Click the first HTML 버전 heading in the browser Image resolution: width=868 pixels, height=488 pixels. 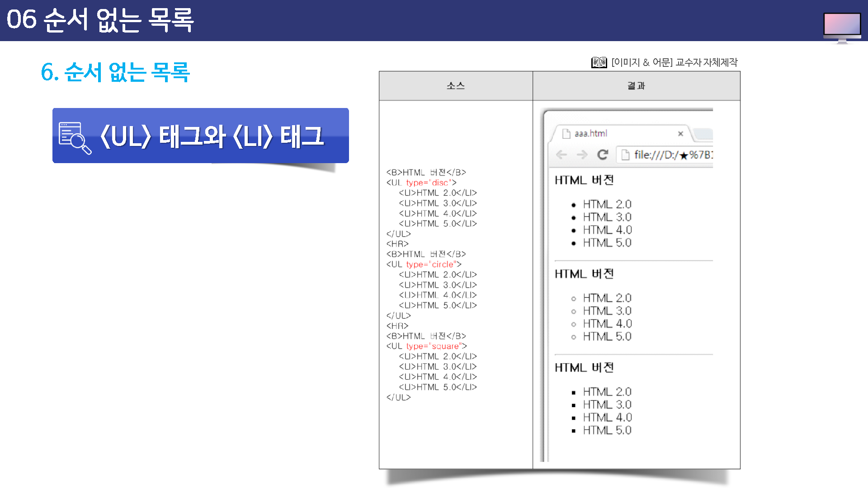[584, 180]
